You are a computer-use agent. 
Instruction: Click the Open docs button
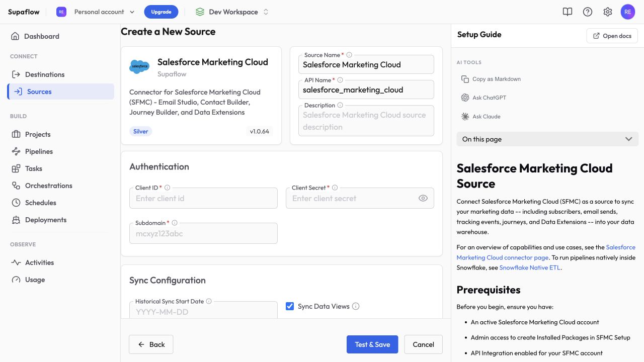(612, 36)
